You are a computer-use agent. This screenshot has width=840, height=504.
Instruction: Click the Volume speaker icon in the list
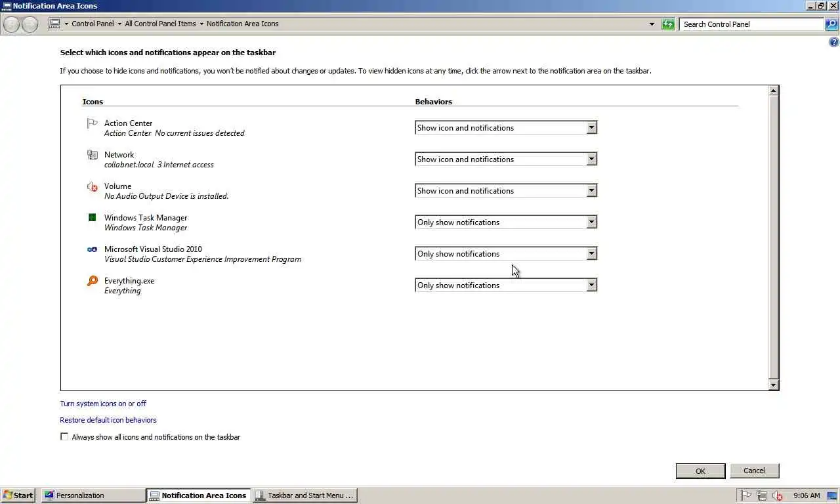(92, 186)
